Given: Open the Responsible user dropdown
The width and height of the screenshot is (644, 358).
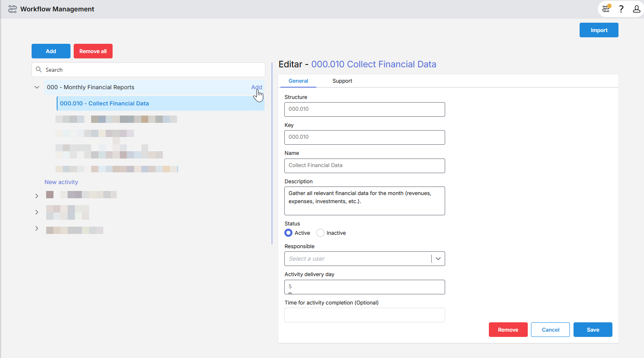Looking at the screenshot, I should point(438,259).
